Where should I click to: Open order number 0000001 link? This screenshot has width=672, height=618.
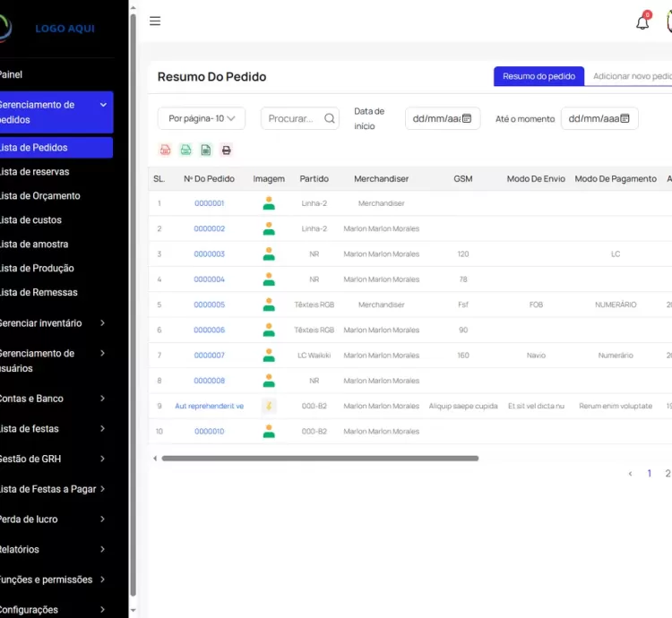(x=209, y=203)
